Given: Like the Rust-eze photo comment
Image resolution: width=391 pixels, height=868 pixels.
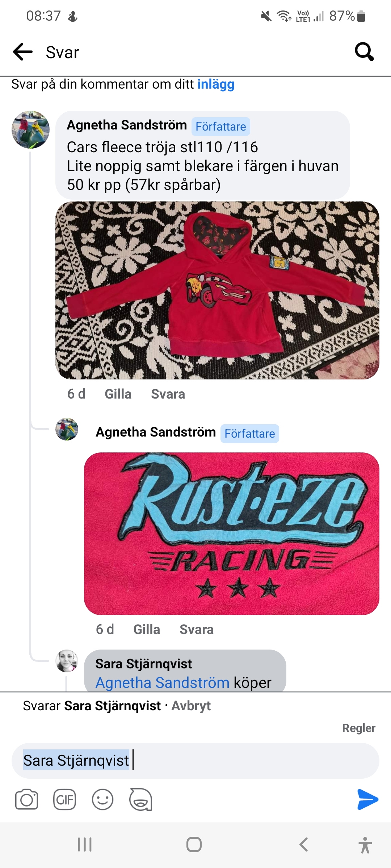Looking at the screenshot, I should (147, 629).
